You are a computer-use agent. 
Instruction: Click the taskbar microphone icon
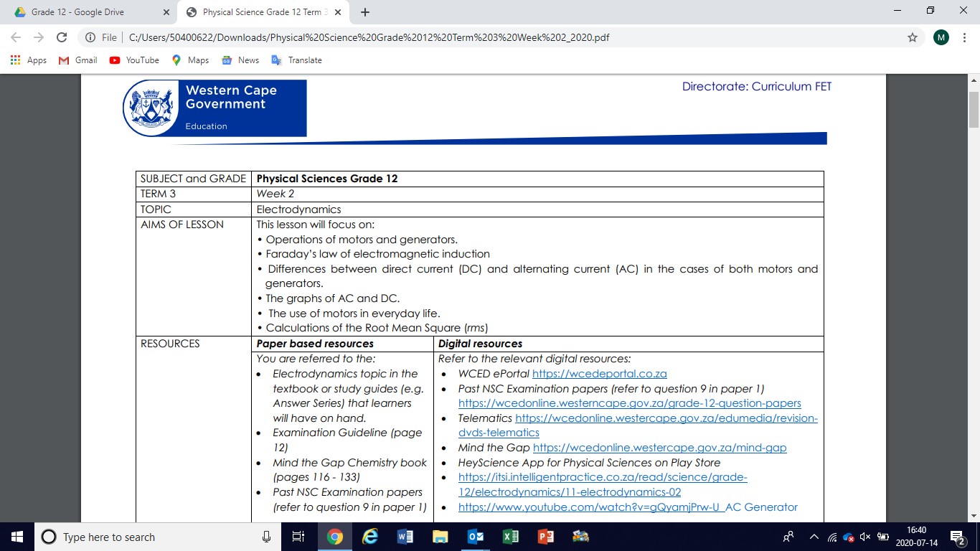tap(266, 537)
